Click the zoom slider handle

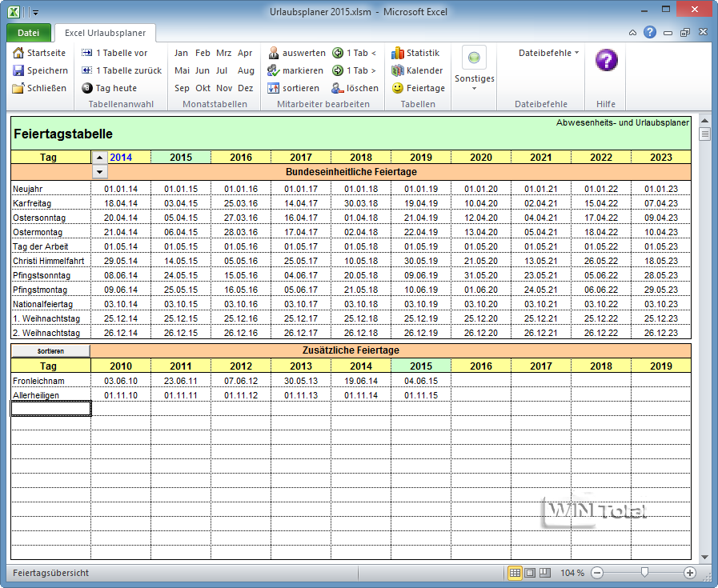pos(644,573)
